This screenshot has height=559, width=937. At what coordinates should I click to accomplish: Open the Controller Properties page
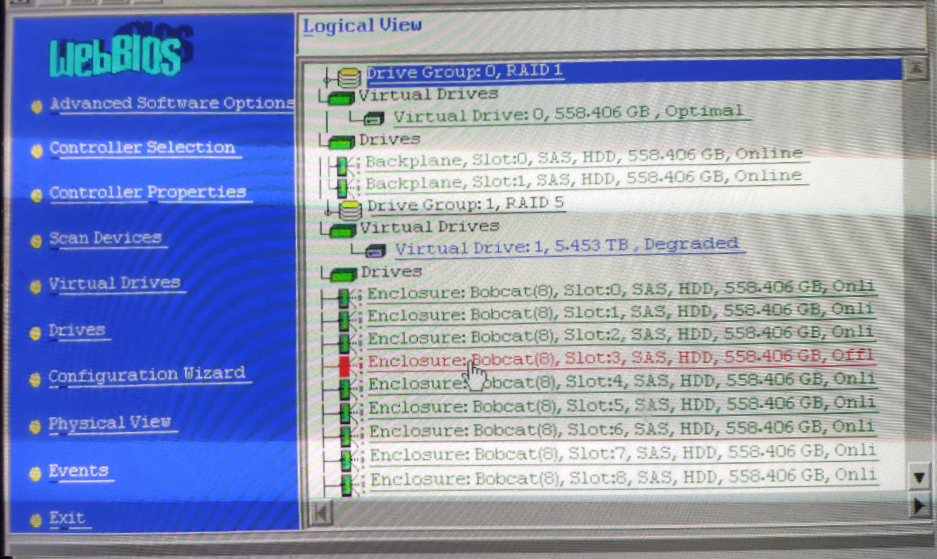(147, 192)
